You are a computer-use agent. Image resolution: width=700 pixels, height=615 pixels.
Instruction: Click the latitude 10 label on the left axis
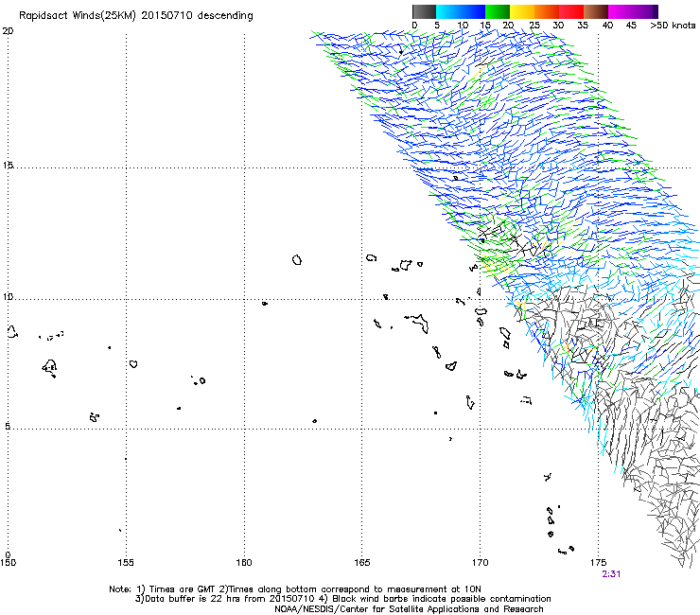click(x=8, y=296)
